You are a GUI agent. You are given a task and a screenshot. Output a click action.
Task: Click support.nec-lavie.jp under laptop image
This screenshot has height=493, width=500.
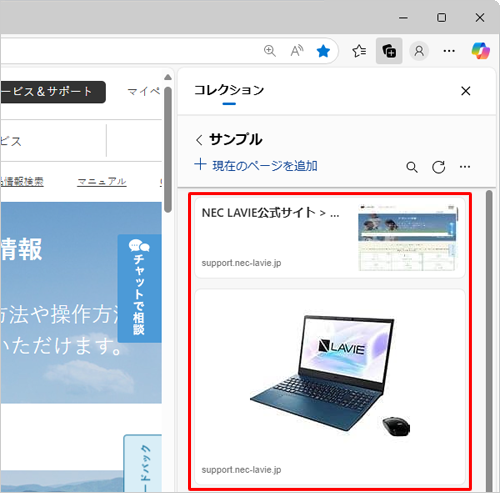point(241,470)
